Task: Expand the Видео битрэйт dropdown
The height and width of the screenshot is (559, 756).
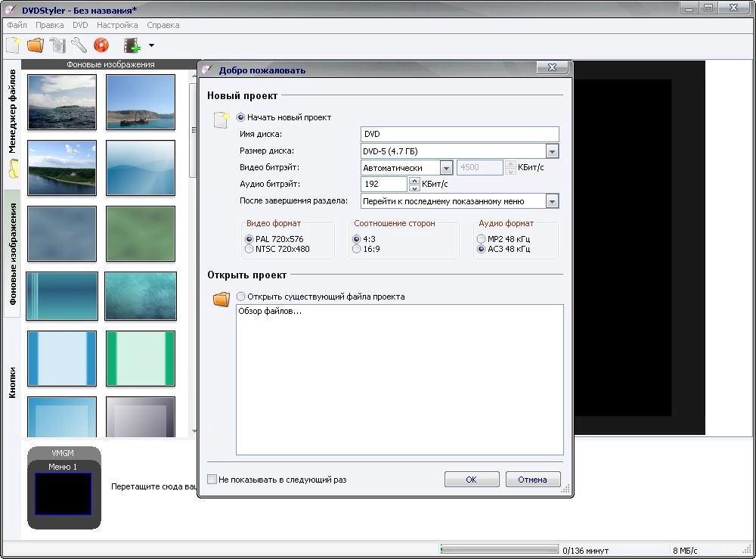Action: click(446, 168)
